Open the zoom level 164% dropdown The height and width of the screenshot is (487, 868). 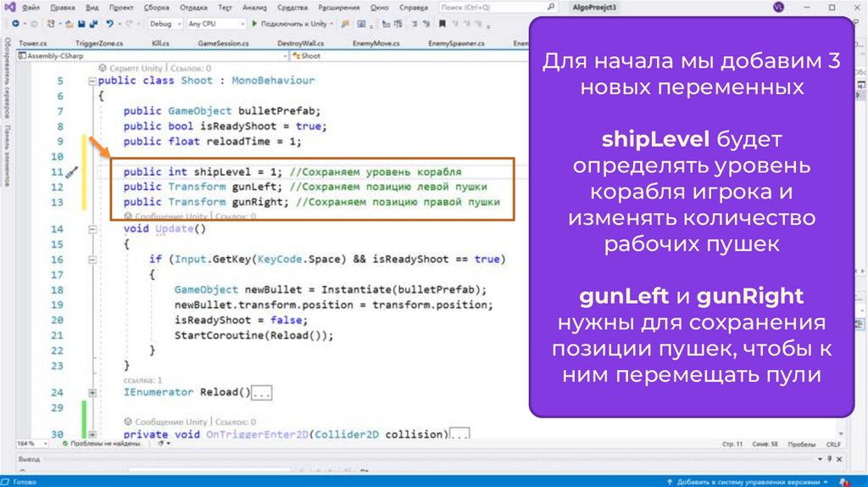point(32,444)
